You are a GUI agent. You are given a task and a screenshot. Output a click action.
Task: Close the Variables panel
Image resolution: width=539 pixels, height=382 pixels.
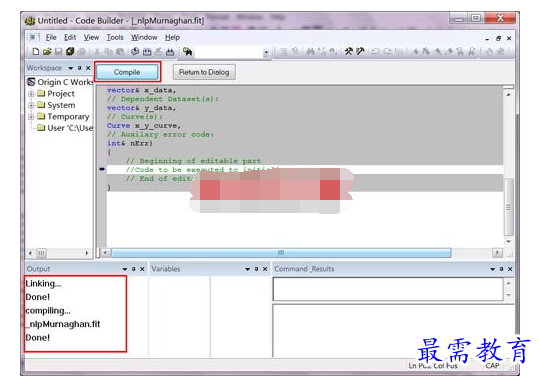[x=265, y=269]
